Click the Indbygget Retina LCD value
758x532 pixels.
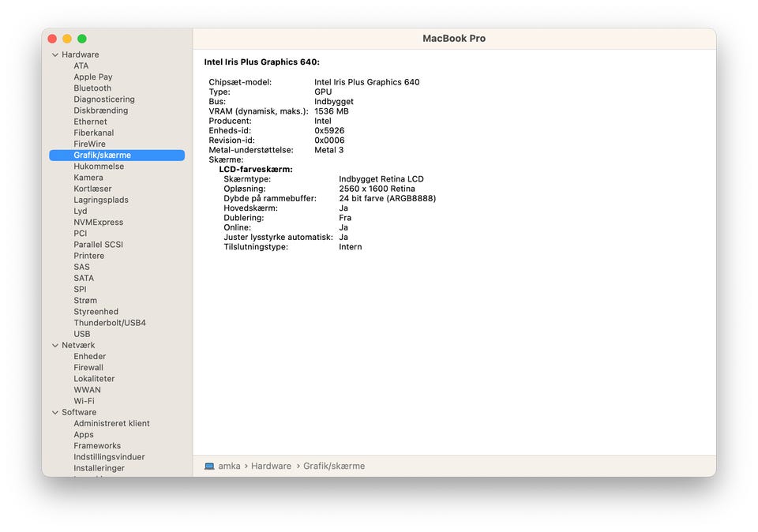coord(381,179)
